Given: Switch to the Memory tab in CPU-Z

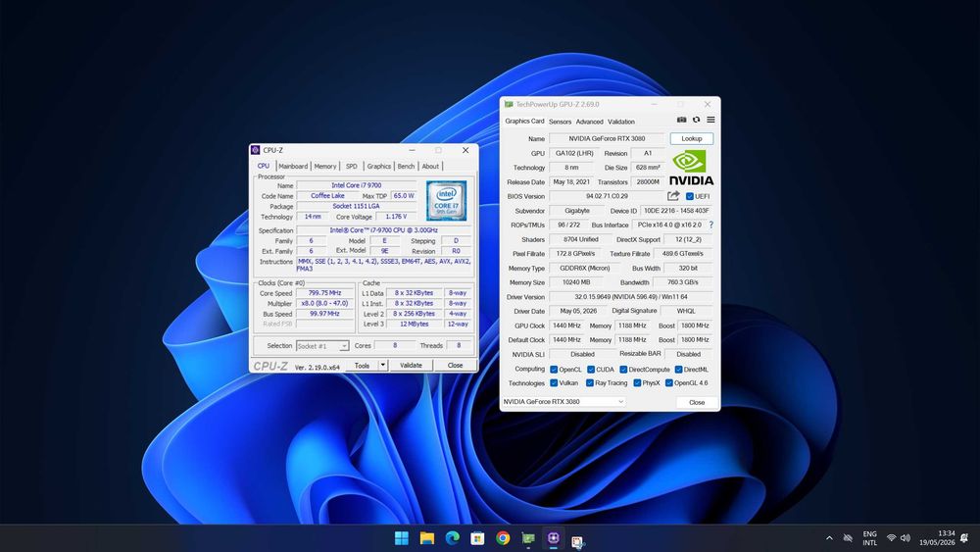Looking at the screenshot, I should point(325,167).
